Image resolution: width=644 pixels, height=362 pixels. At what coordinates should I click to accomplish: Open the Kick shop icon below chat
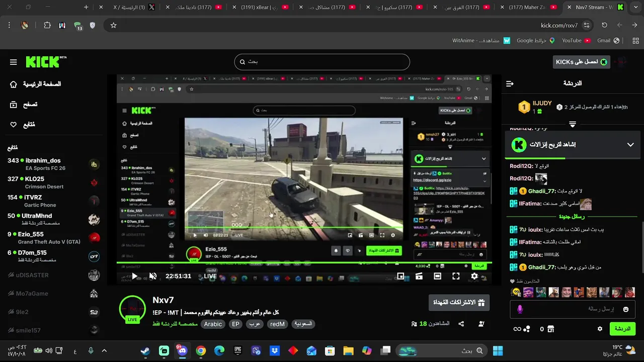(550, 329)
